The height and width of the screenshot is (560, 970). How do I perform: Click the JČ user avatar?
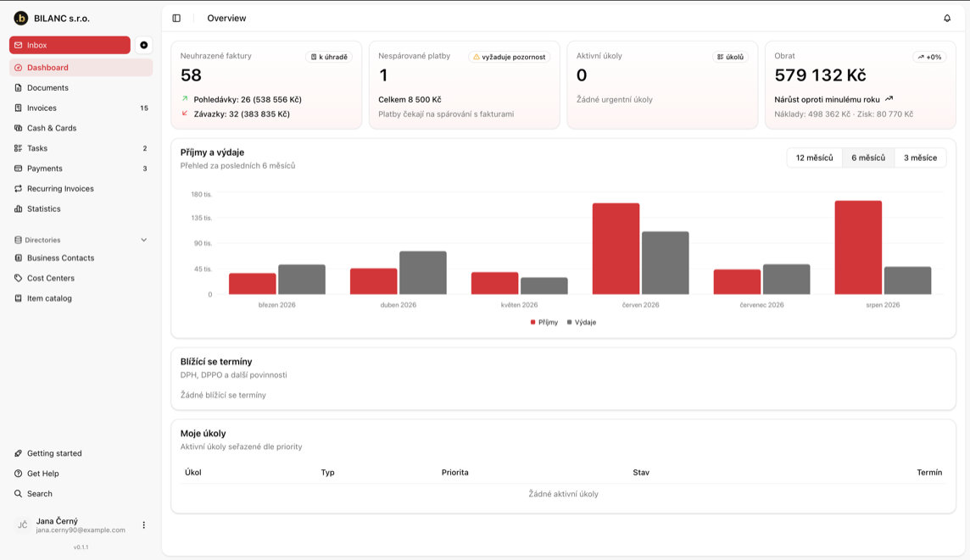click(x=22, y=525)
